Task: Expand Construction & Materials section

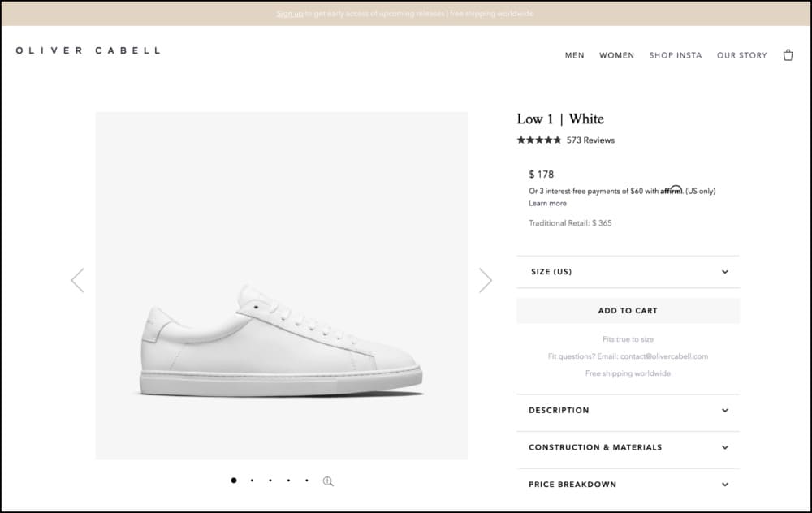Action: [628, 447]
